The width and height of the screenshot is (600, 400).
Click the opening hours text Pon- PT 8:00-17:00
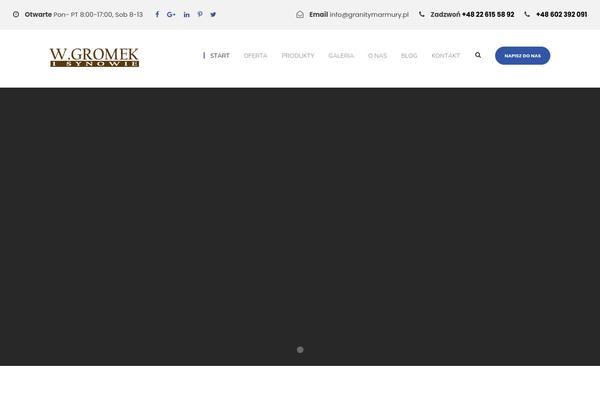coord(83,15)
